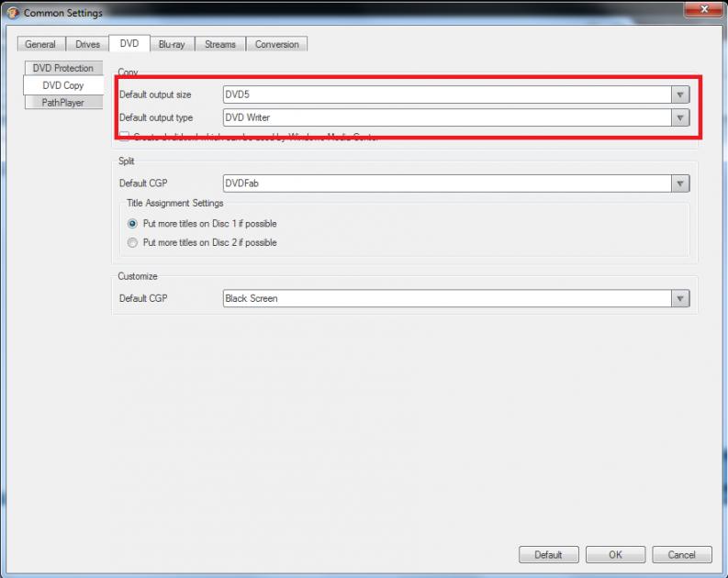Open Default output size dropdown arrow

click(x=680, y=94)
